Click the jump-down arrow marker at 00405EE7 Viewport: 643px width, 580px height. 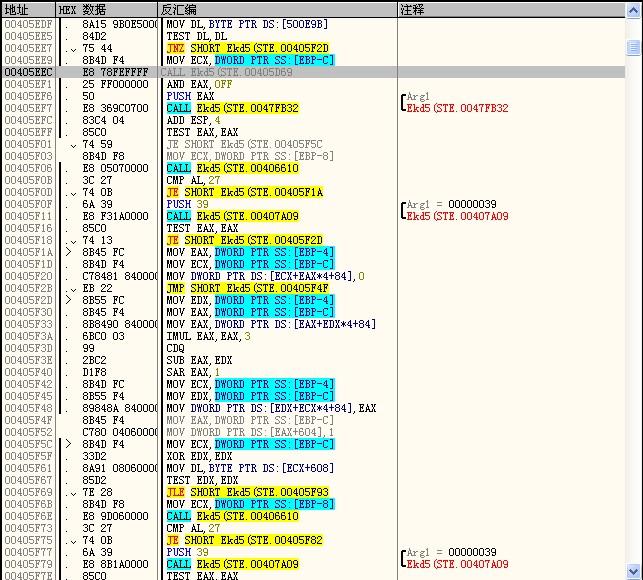[73, 48]
